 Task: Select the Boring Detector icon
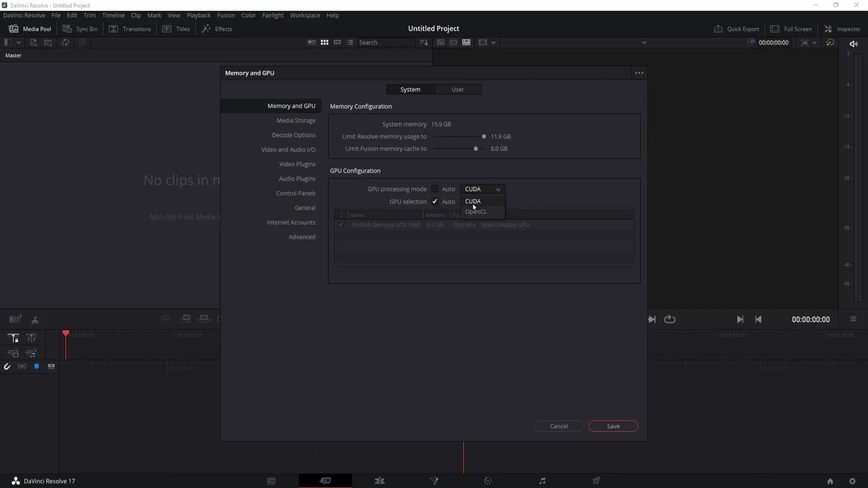(15, 319)
